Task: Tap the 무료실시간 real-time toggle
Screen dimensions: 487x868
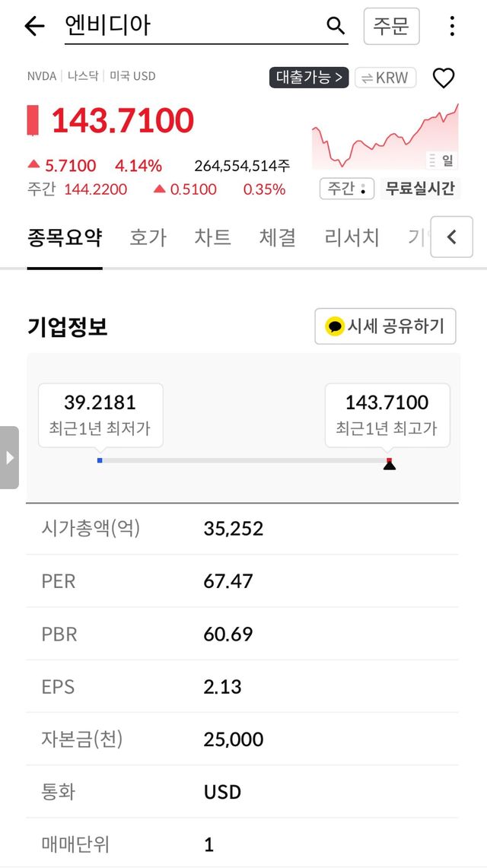Action: click(x=420, y=189)
